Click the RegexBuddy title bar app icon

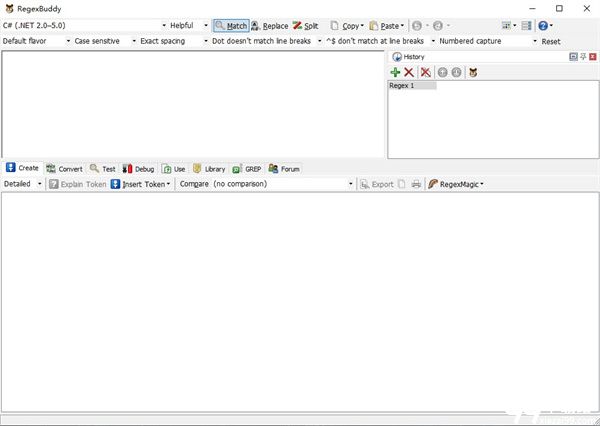click(9, 8)
